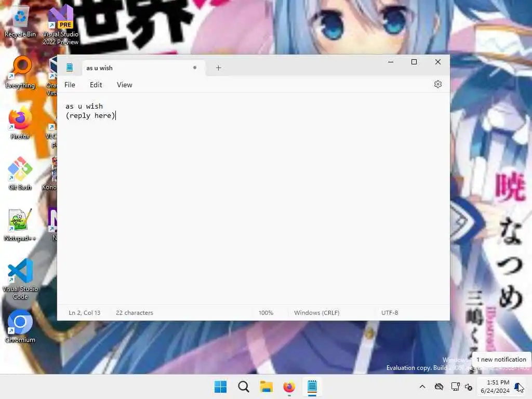Open File Explorer from taskbar
The height and width of the screenshot is (399, 532).
(267, 387)
